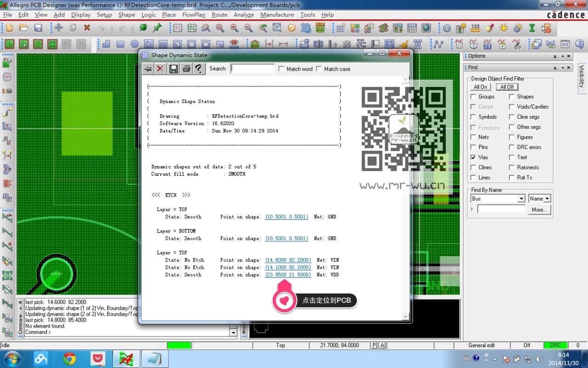Image resolution: width=588 pixels, height=368 pixels.
Task: Open the FlowPlan menu
Action: coord(194,15)
